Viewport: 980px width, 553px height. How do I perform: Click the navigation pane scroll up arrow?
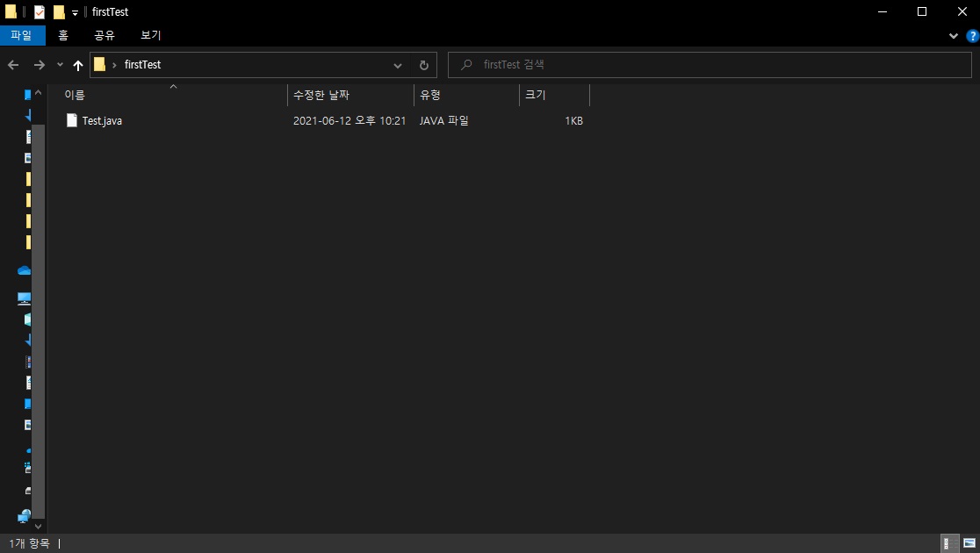pos(38,93)
